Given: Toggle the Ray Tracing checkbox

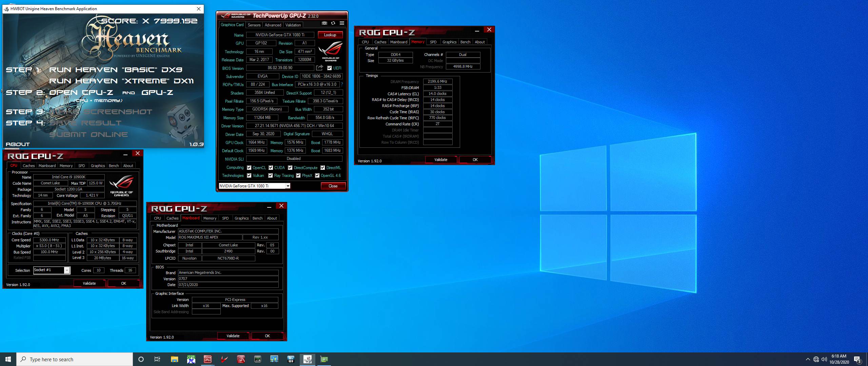Looking at the screenshot, I should pyautogui.click(x=271, y=175).
